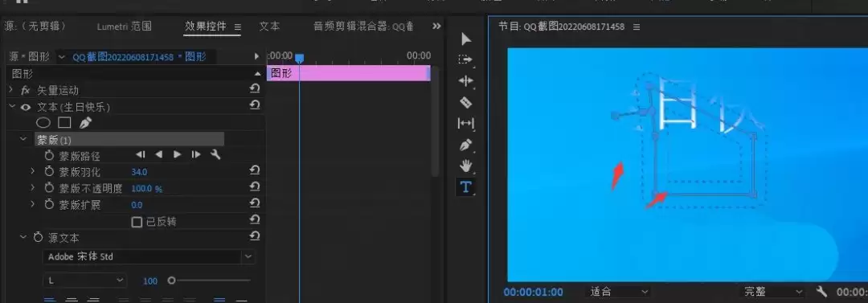Reset the 已反转 setting
Viewport: 868px width, 303px height.
255,219
